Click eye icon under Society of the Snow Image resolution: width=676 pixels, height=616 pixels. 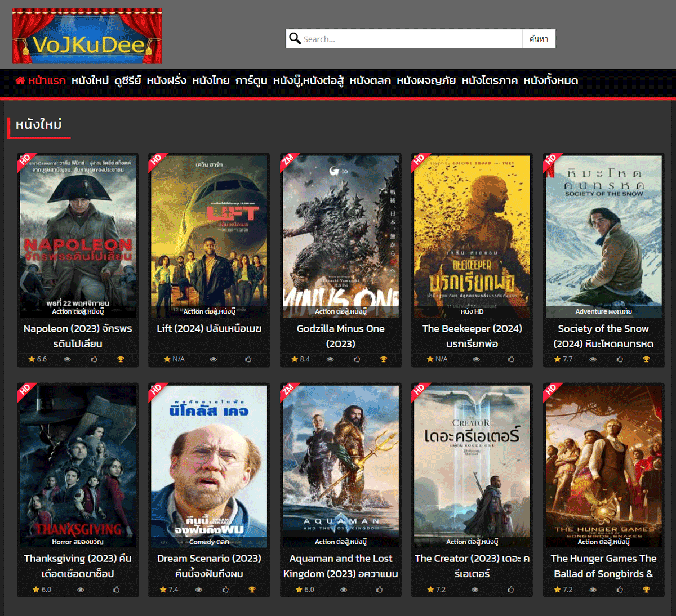click(x=593, y=359)
